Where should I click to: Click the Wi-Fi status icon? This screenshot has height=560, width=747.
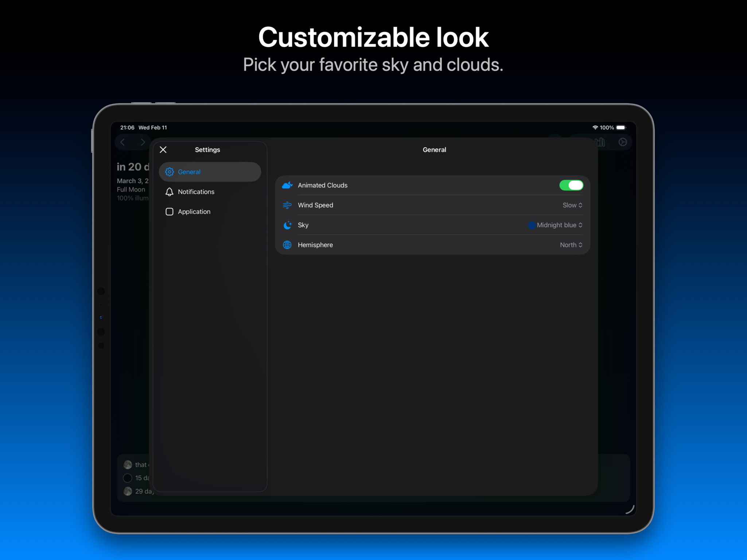595,128
